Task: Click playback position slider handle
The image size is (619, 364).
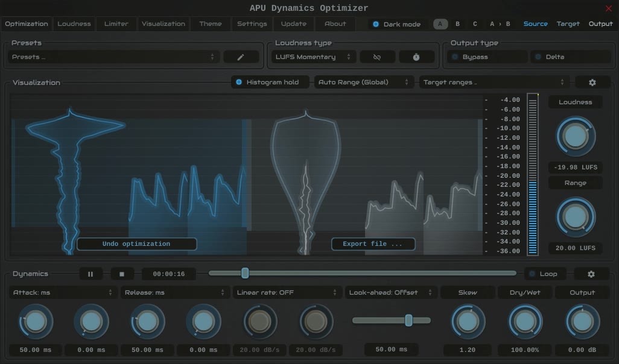Action: (x=245, y=273)
